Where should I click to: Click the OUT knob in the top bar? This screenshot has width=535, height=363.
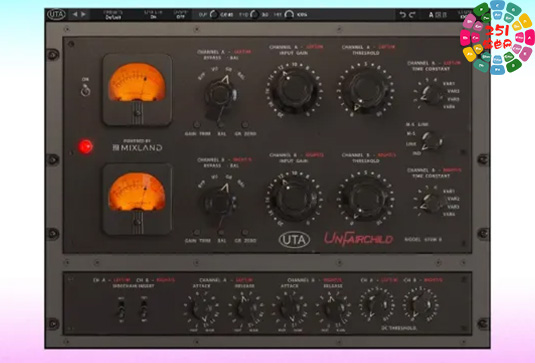pos(213,14)
